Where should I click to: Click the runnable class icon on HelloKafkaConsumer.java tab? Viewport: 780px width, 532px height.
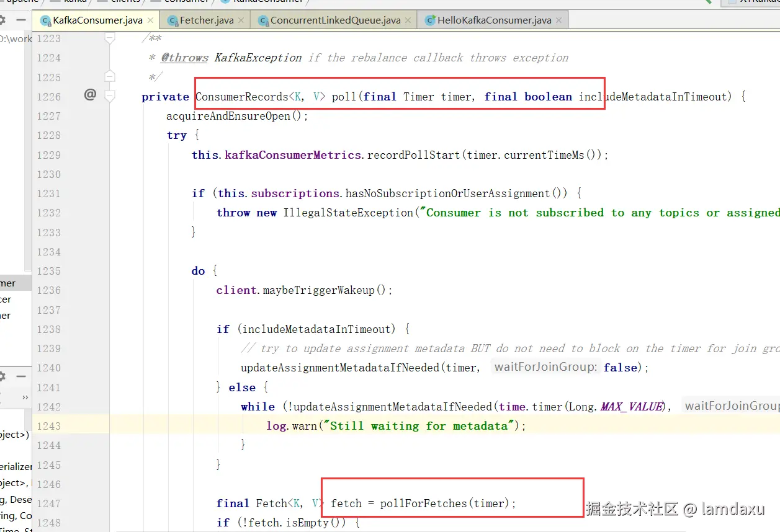click(x=429, y=20)
